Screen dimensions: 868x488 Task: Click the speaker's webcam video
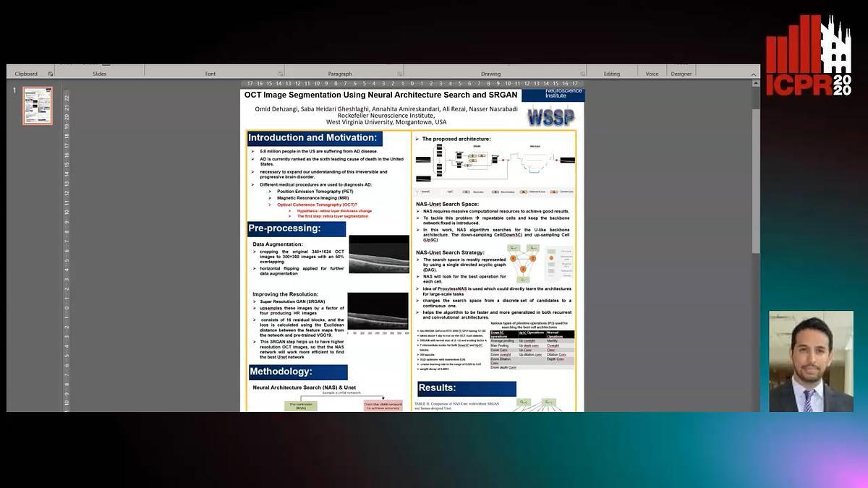click(x=811, y=361)
